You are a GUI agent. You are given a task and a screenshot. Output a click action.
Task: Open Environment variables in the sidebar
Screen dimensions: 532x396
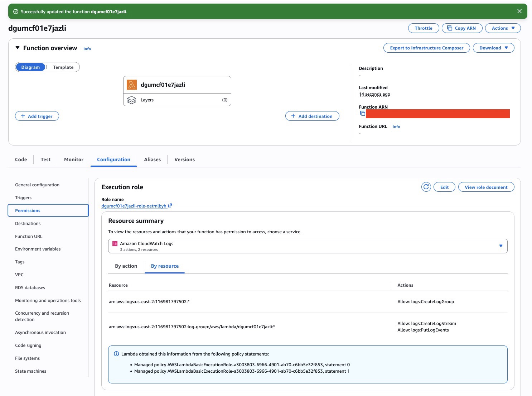(x=38, y=249)
